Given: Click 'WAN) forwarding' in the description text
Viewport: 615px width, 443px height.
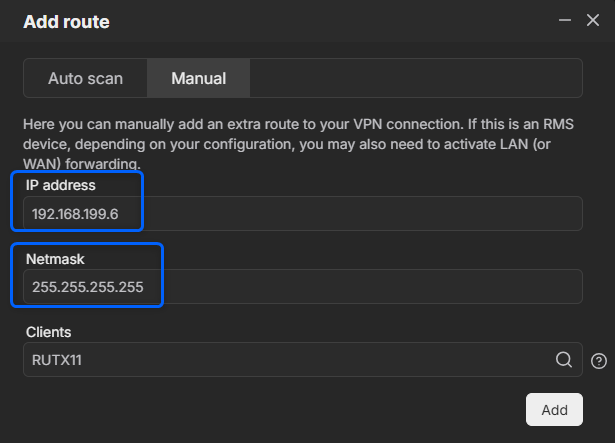Looking at the screenshot, I should point(82,163).
